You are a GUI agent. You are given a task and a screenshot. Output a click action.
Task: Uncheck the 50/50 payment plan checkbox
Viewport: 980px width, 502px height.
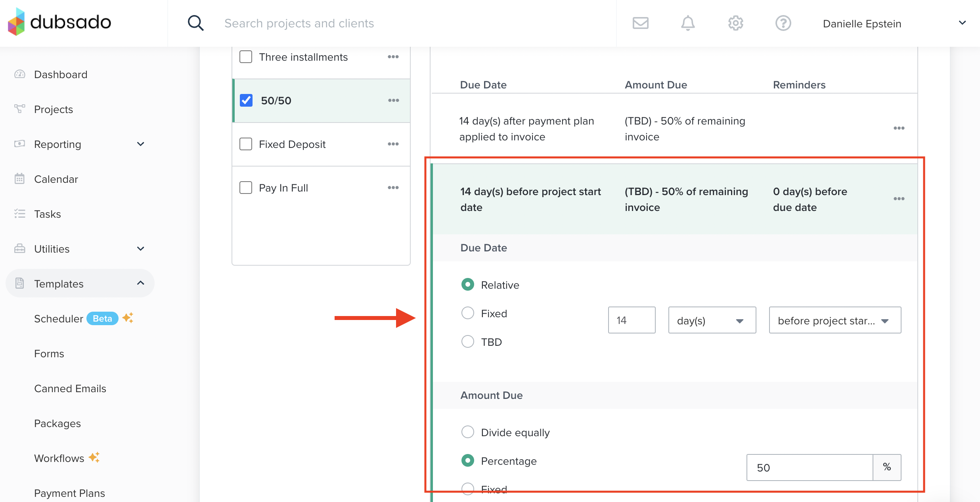point(246,100)
